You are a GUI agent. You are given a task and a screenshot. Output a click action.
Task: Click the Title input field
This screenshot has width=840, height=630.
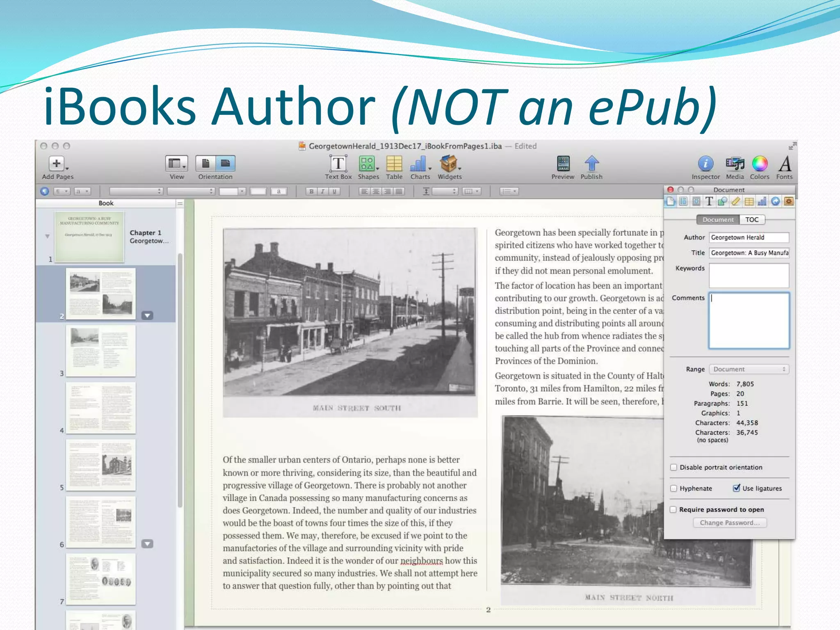(749, 253)
